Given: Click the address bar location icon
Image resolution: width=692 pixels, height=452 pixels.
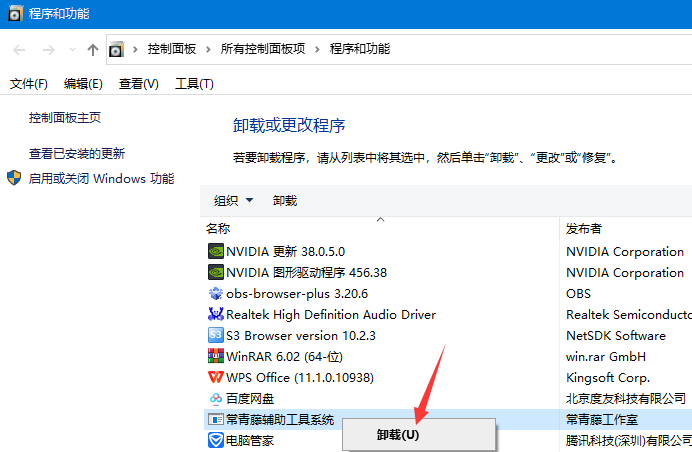Looking at the screenshot, I should point(117,49).
